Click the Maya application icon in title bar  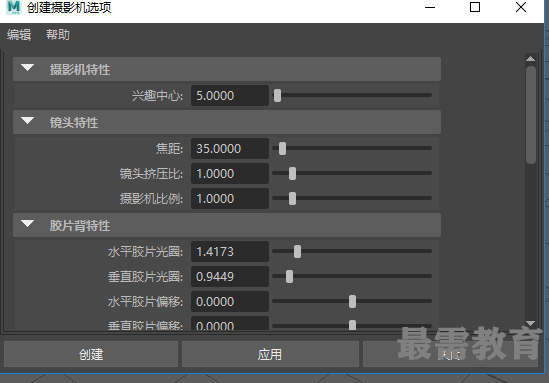pos(14,7)
